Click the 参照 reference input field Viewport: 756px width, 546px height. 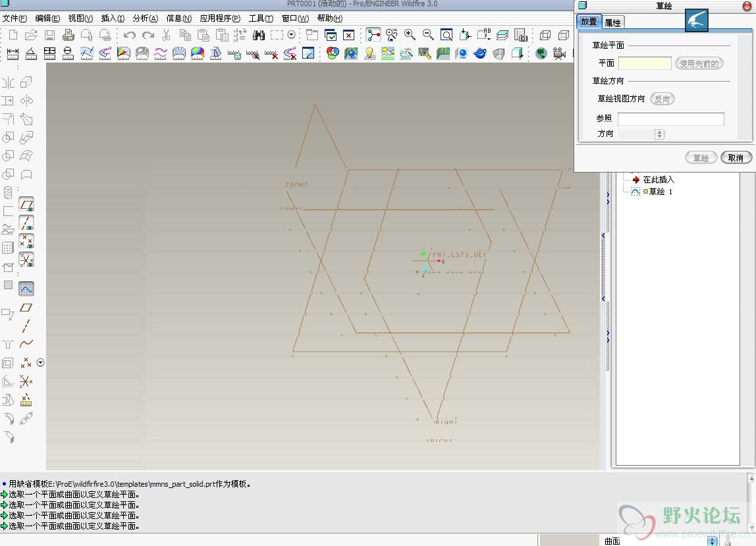click(670, 119)
